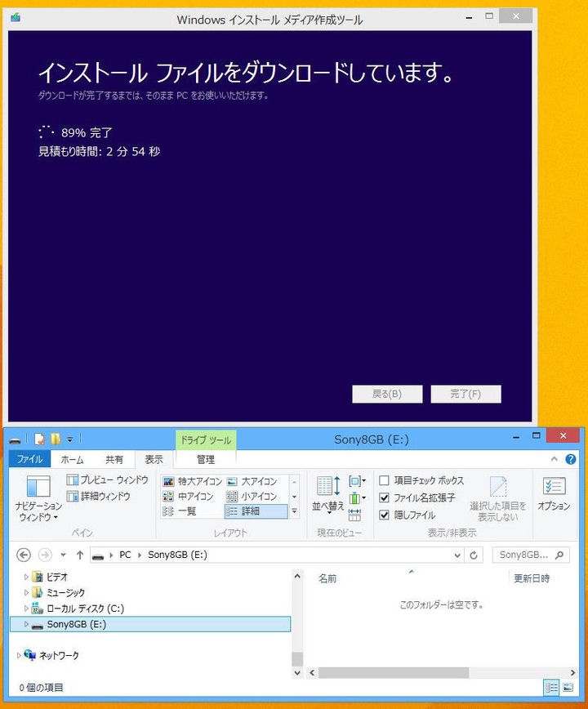Open address bar history dropdown
Viewport: 588px width, 709px height.
[457, 555]
